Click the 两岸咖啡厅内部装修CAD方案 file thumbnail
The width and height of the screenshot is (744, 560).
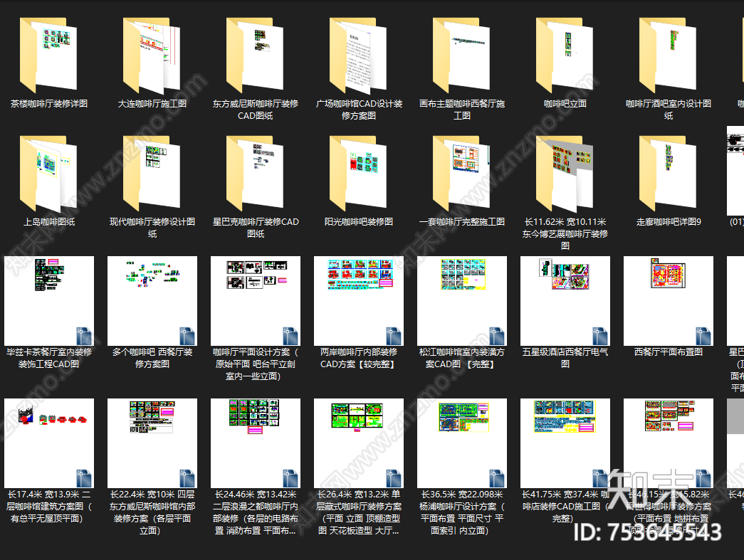pyautogui.click(x=358, y=300)
